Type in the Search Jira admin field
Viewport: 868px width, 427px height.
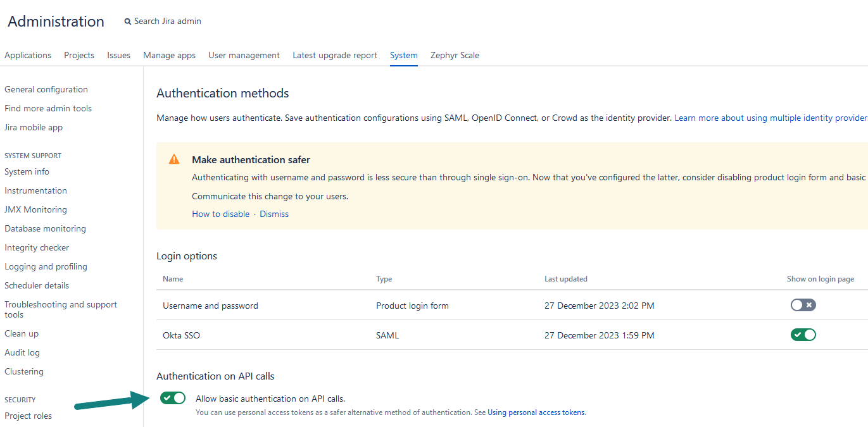coord(168,22)
